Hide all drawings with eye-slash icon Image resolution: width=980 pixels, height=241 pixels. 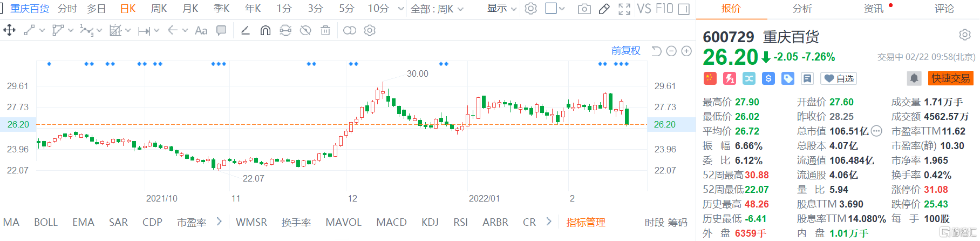pyautogui.click(x=305, y=30)
